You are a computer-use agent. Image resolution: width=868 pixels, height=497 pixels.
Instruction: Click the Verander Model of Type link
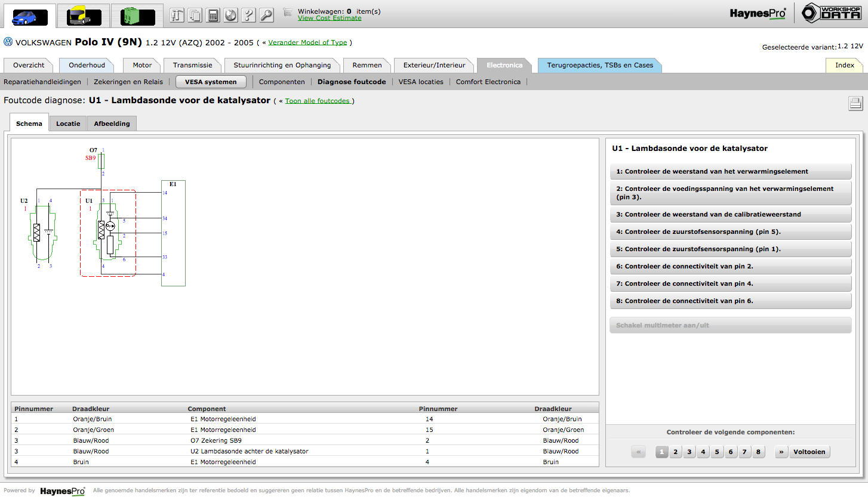pos(307,43)
